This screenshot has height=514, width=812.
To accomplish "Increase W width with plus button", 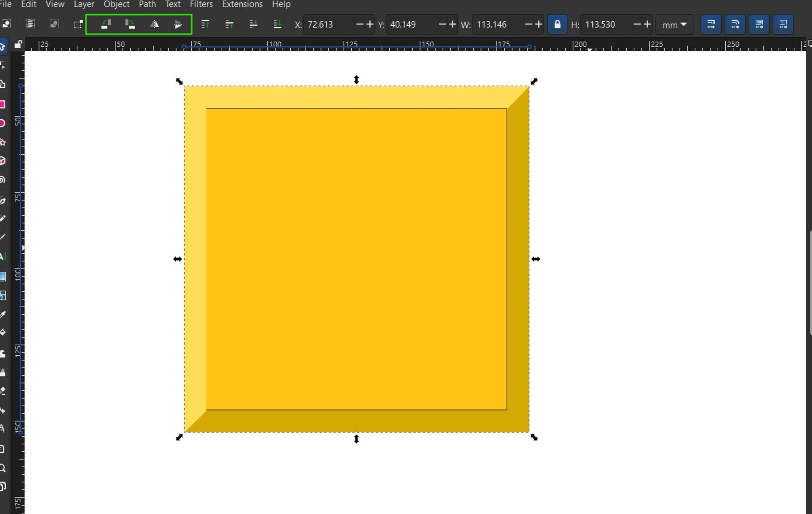I will pos(539,24).
